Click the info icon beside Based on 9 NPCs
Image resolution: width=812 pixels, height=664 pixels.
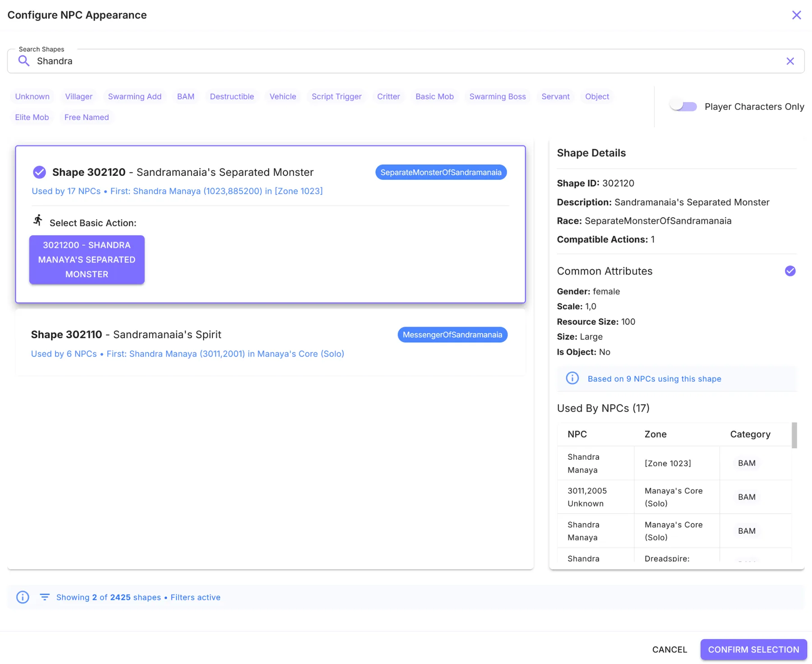tap(572, 378)
